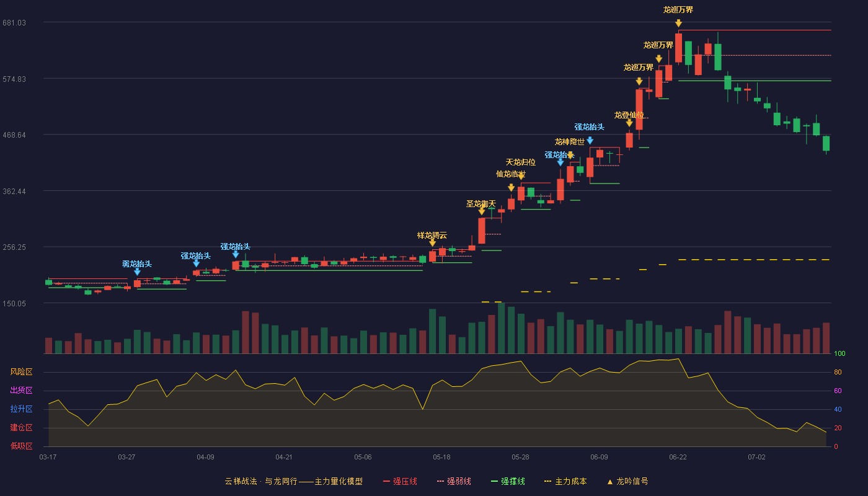Click the 03-17 date axis label

pyautogui.click(x=48, y=457)
